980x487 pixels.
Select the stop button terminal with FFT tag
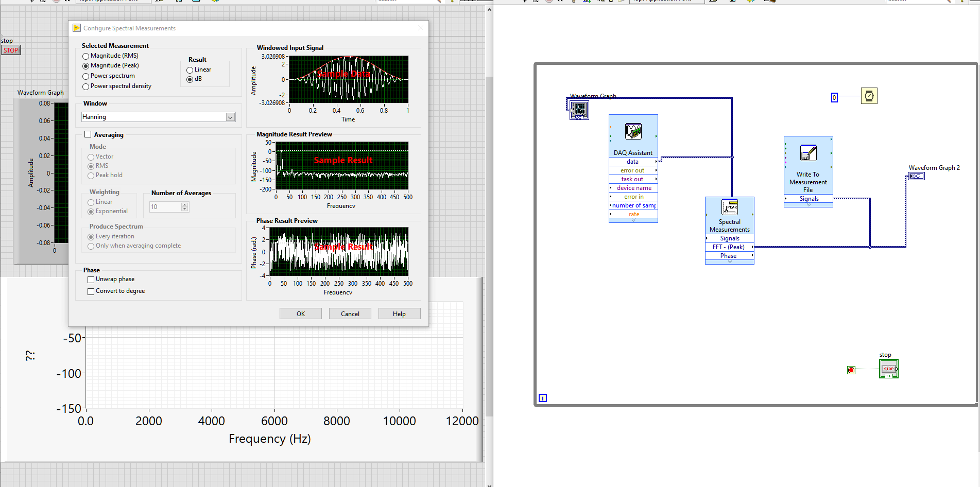coord(889,368)
